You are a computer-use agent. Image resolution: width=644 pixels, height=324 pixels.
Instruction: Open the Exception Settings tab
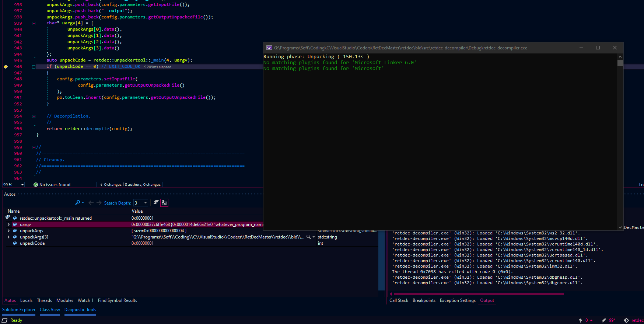click(458, 300)
